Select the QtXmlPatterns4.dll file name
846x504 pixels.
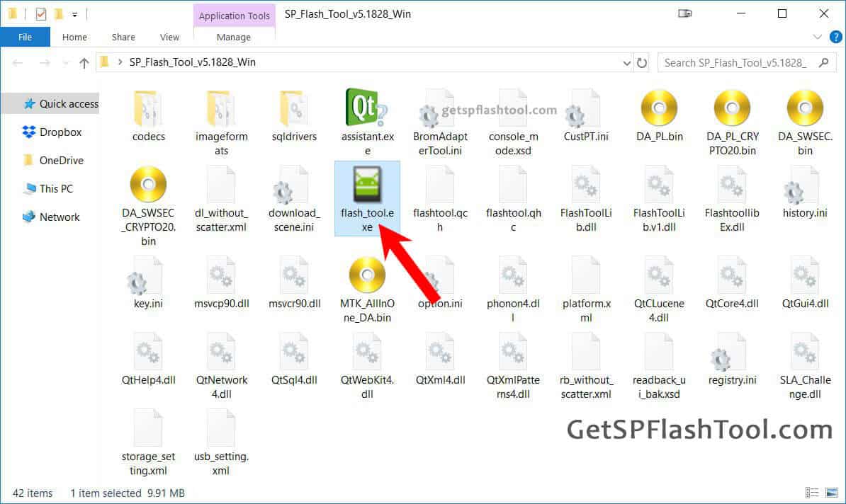(513, 387)
